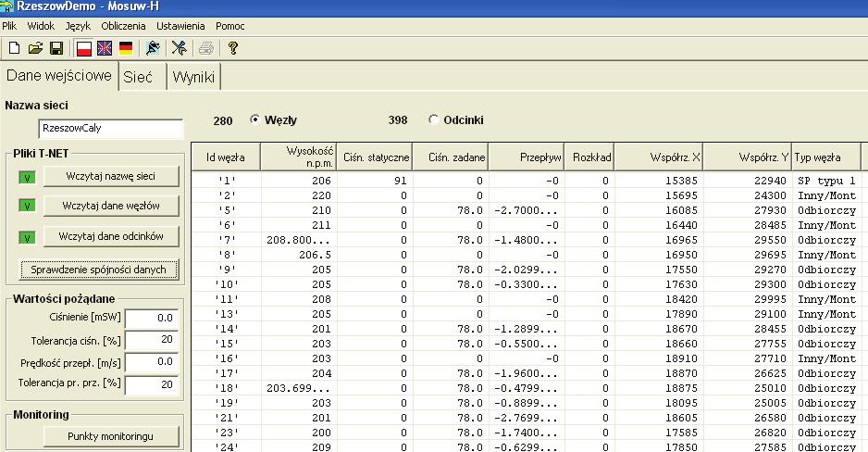Screen dimensions: 868x452
Task: Switch language with the German flag icon
Action: point(126,48)
